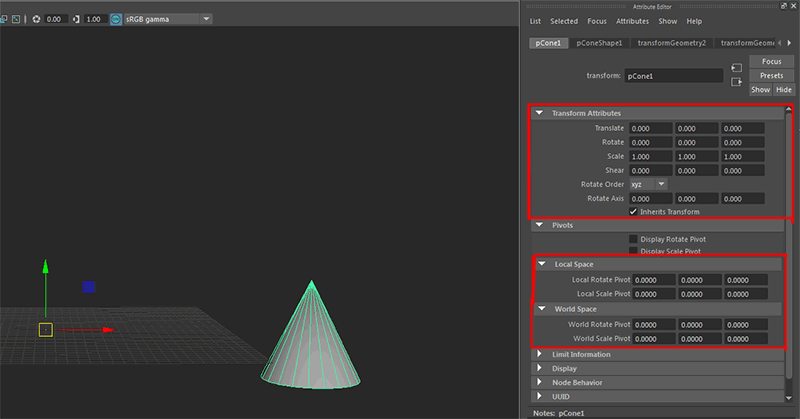Open the Attributes menu
The image size is (800, 419).
(632, 21)
